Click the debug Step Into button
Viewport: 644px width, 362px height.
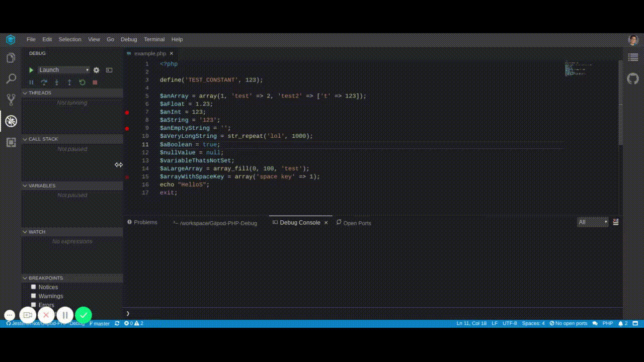57,82
